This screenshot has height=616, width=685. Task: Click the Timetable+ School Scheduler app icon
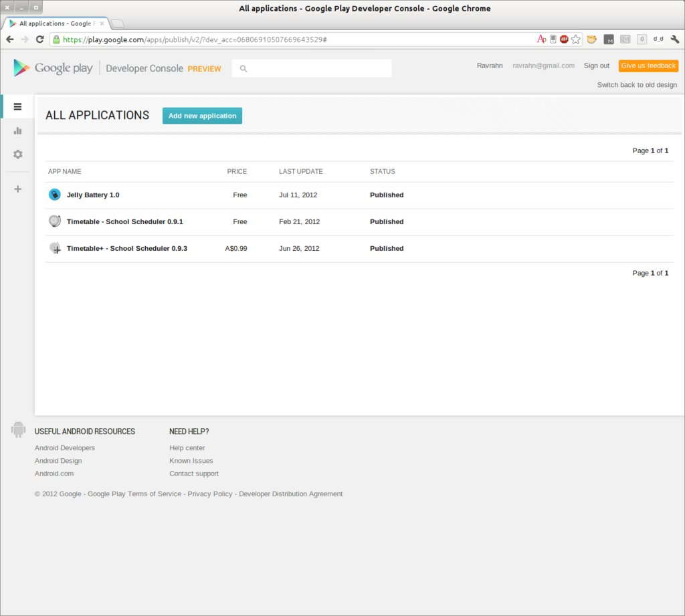54,247
